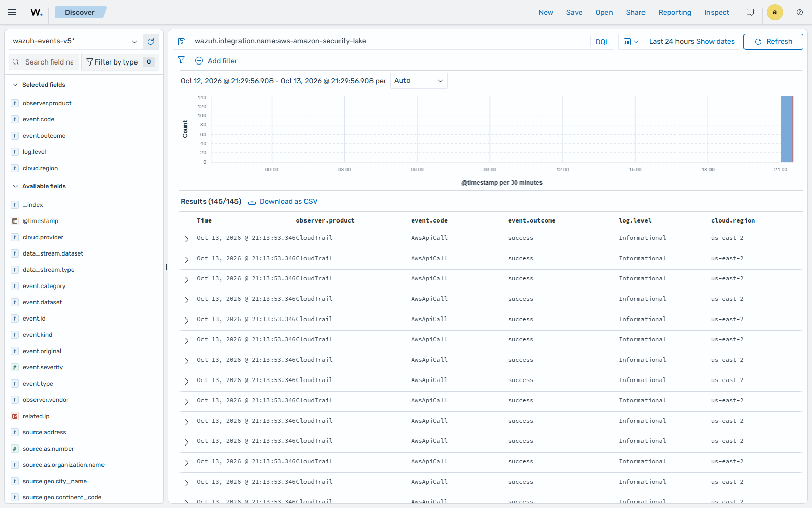Open Filter by type dropdown
Screen dimensions: 812x508
(120, 62)
